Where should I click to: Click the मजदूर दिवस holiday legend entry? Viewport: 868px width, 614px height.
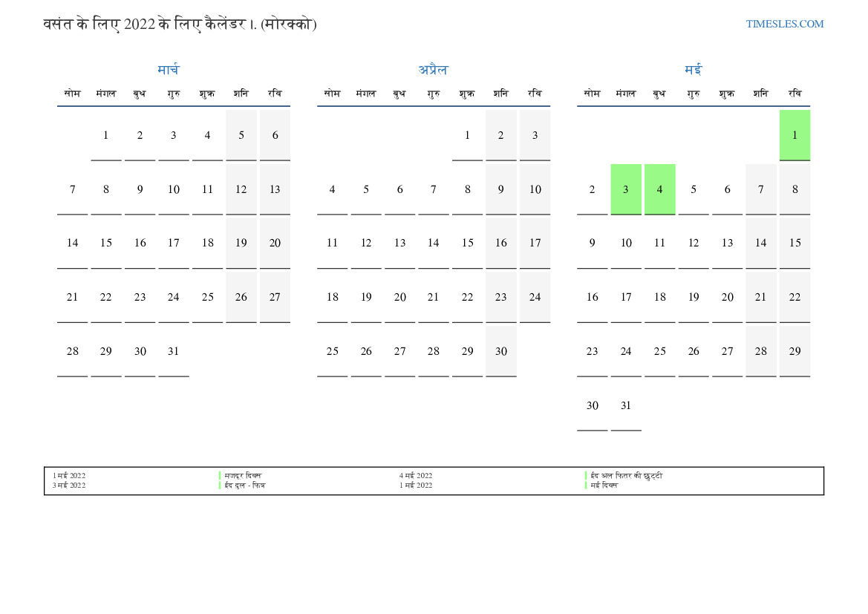[x=243, y=476]
